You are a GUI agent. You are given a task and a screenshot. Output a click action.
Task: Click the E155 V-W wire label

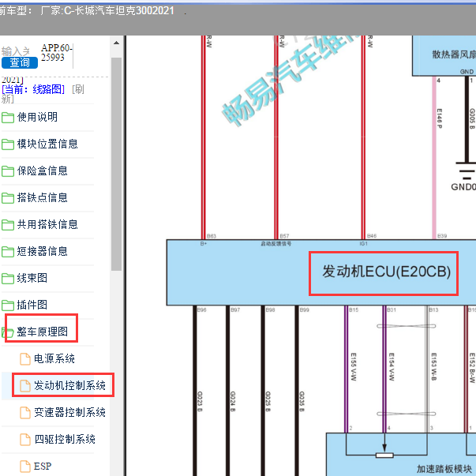tap(354, 367)
